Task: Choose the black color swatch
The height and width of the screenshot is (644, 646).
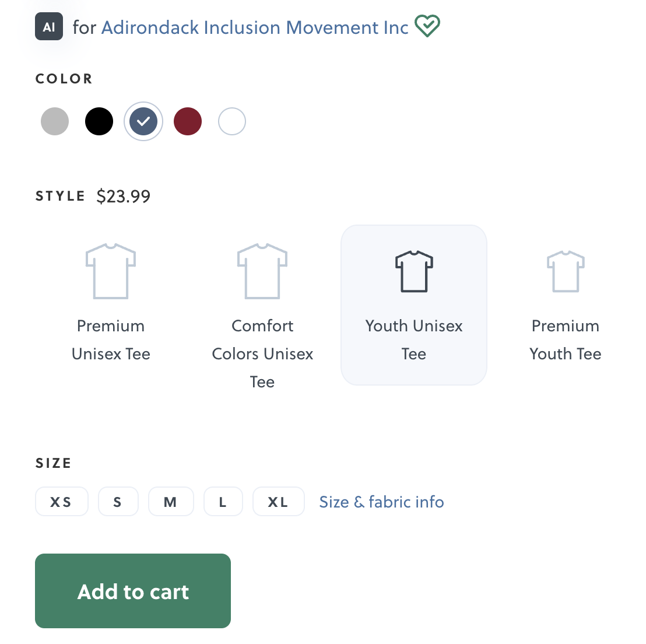Action: 99,121
